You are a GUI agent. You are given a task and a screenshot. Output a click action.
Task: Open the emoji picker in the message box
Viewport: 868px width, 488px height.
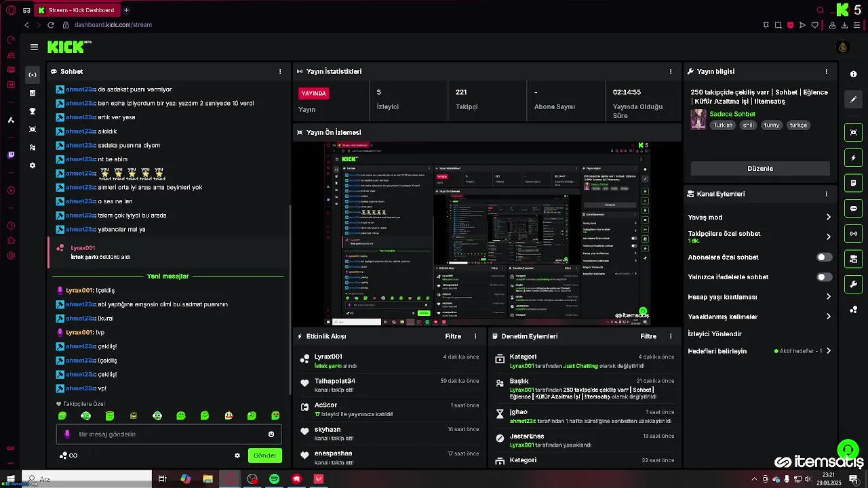pyautogui.click(x=271, y=434)
